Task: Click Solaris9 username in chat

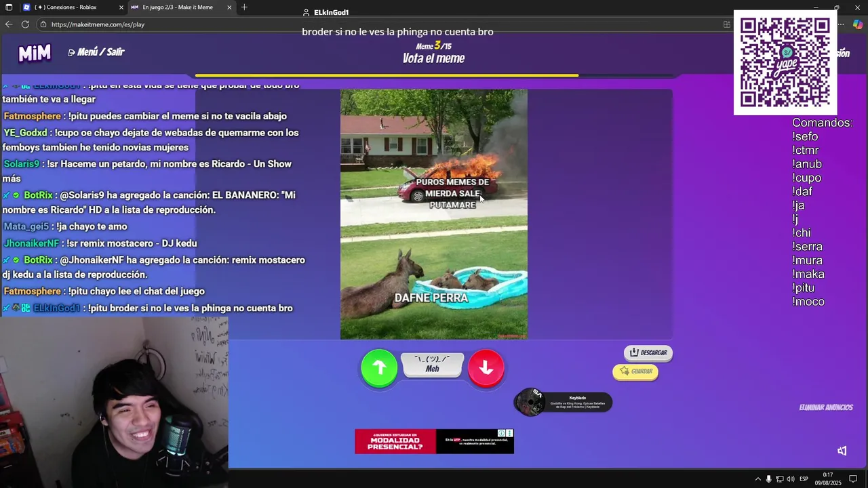Action: [x=21, y=164]
